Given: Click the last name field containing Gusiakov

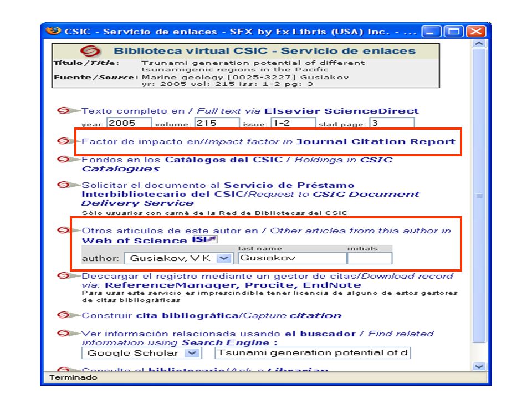Looking at the screenshot, I should click(292, 258).
